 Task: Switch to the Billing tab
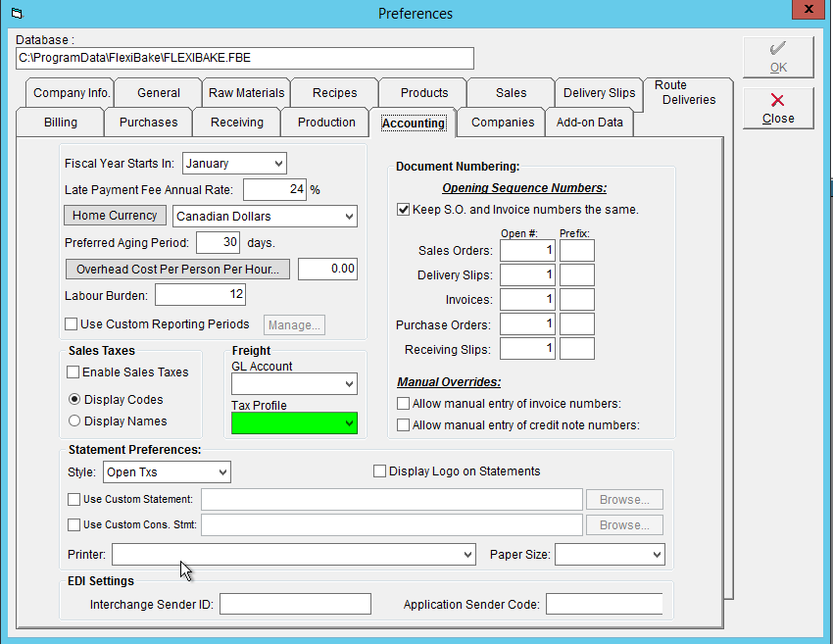61,123
